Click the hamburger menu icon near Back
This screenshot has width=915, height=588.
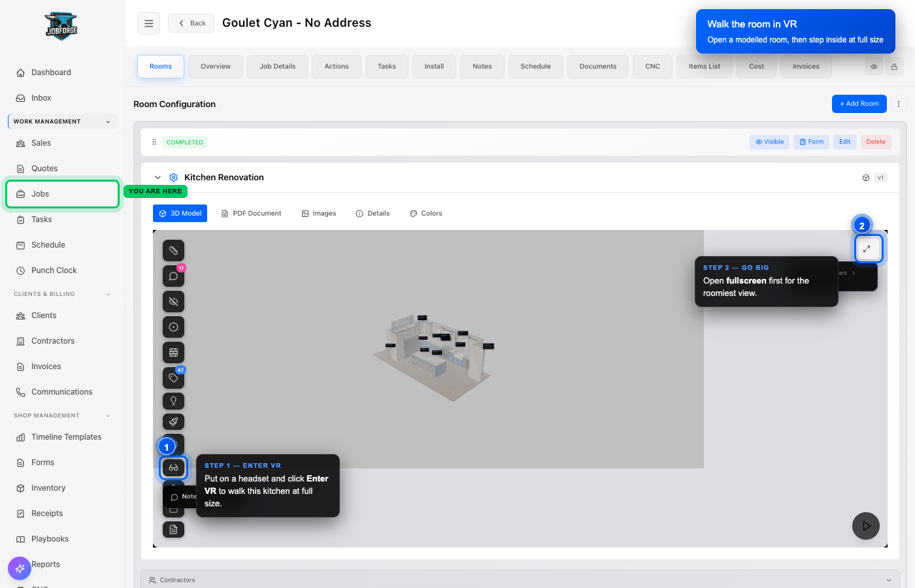(x=149, y=24)
